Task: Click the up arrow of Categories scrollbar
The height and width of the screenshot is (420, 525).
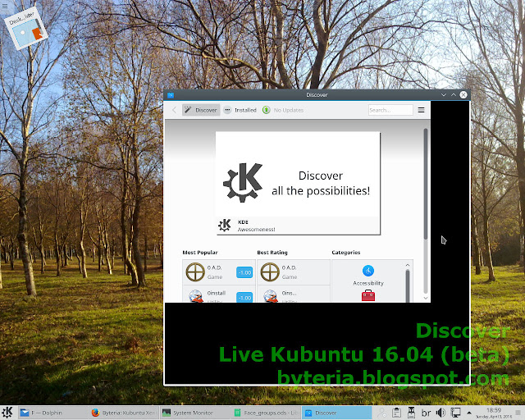Action: coord(408,265)
